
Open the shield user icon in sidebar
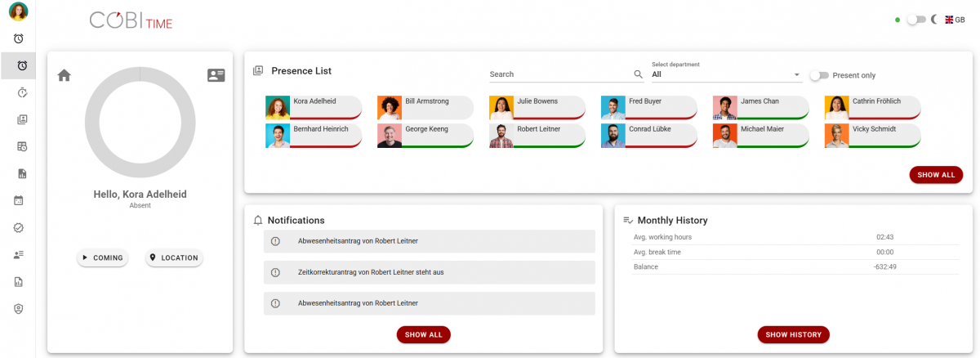(x=18, y=309)
